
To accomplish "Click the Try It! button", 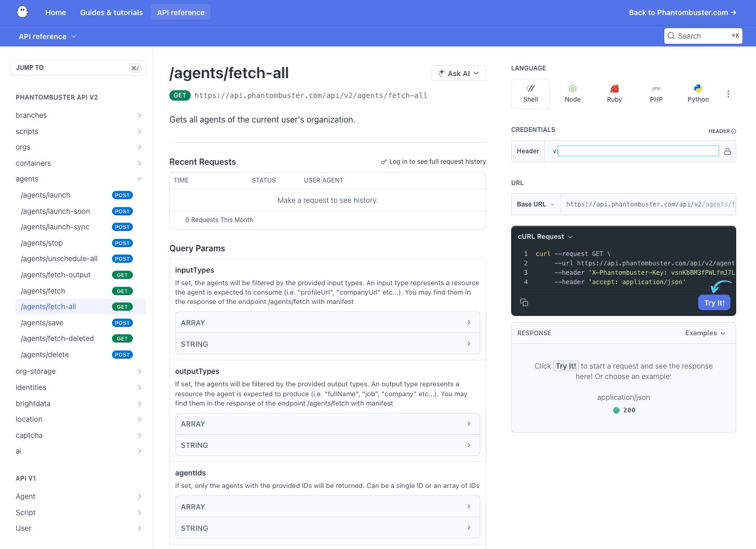I will click(714, 303).
